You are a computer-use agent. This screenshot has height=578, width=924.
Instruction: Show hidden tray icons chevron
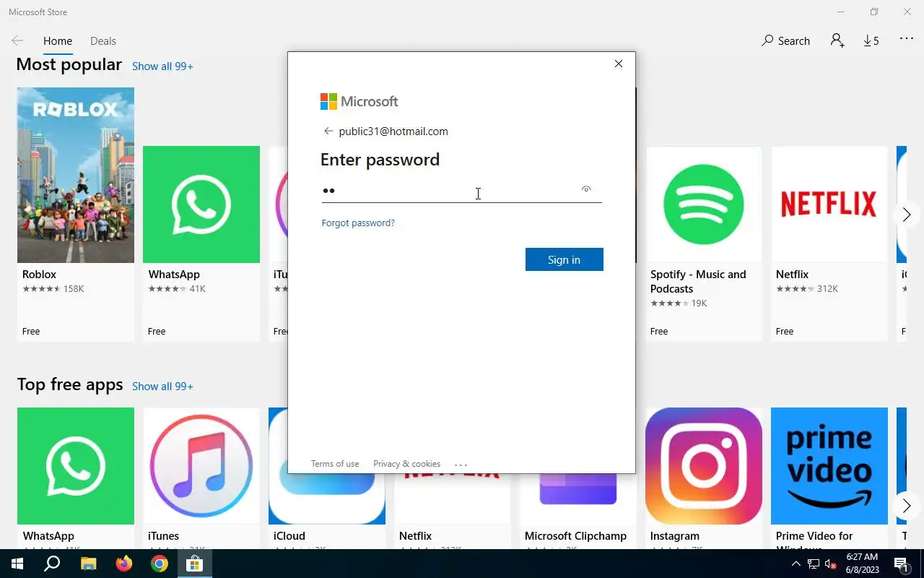point(796,564)
